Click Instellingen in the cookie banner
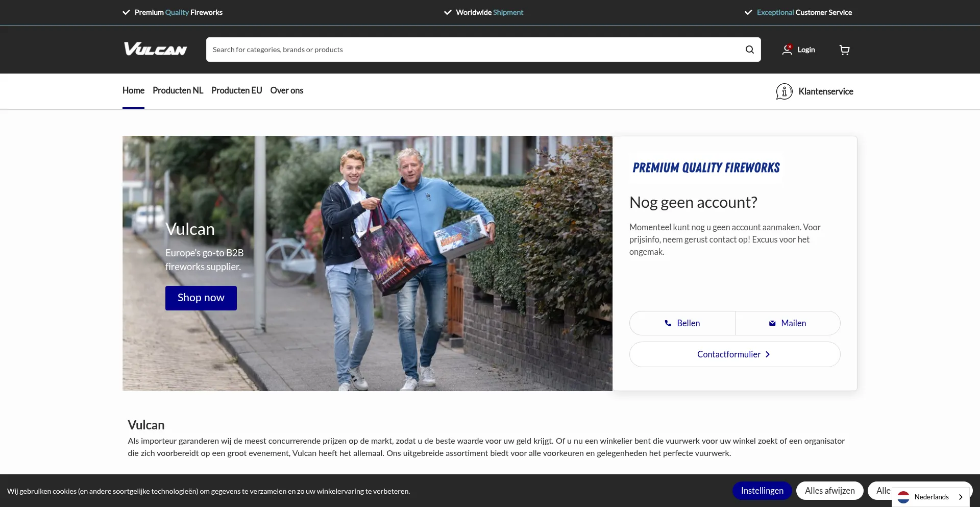The width and height of the screenshot is (980, 507). (762, 491)
